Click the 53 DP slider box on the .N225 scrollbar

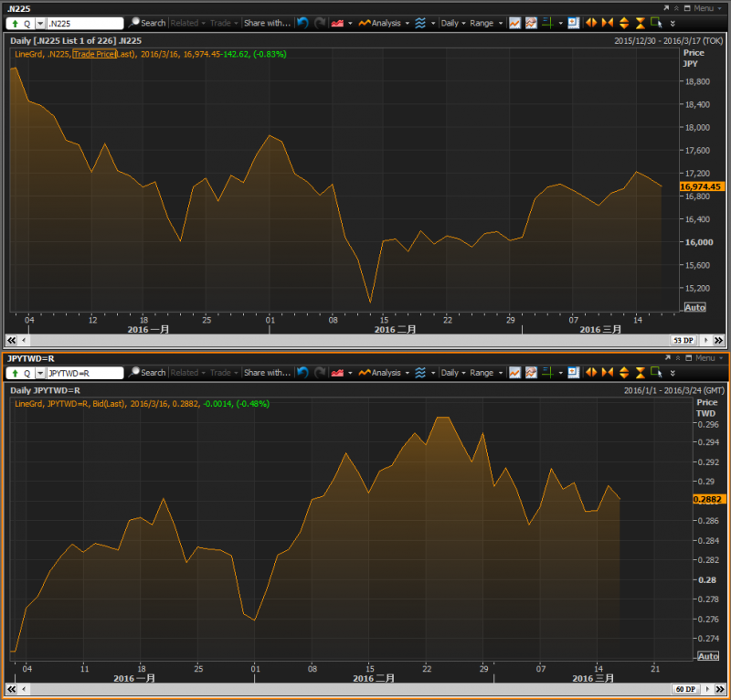coord(683,340)
